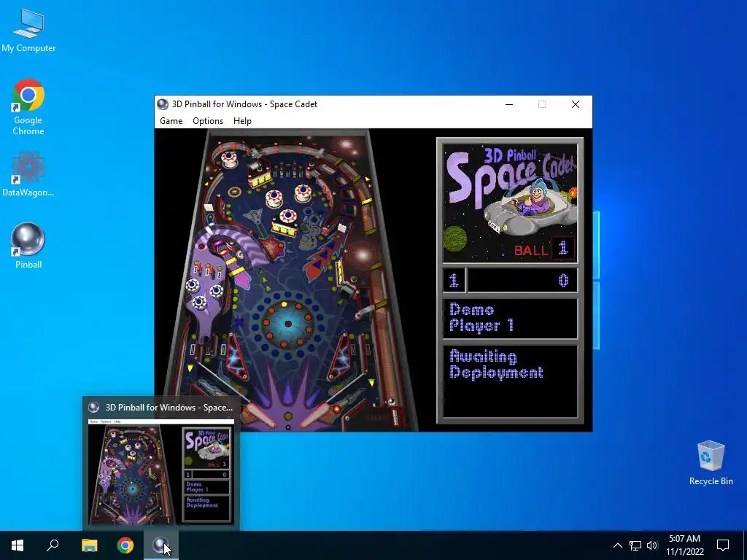Viewport: 747px width, 560px height.
Task: Open the Game menu
Action: point(171,121)
